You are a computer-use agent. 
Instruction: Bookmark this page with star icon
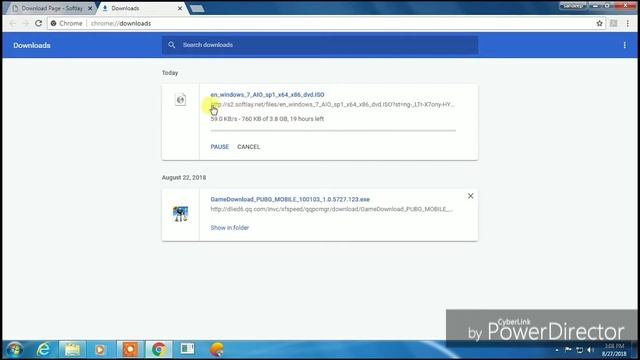pyautogui.click(x=599, y=23)
